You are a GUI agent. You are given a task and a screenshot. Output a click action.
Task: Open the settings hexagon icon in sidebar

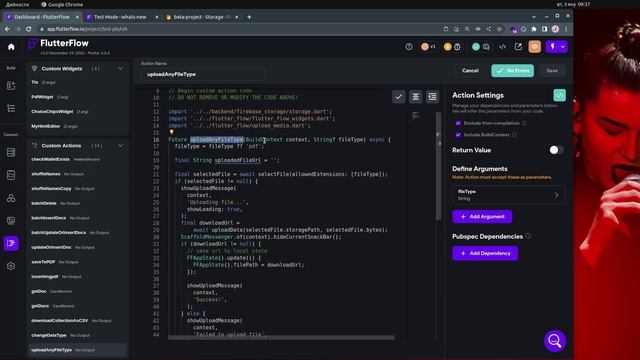[11, 266]
